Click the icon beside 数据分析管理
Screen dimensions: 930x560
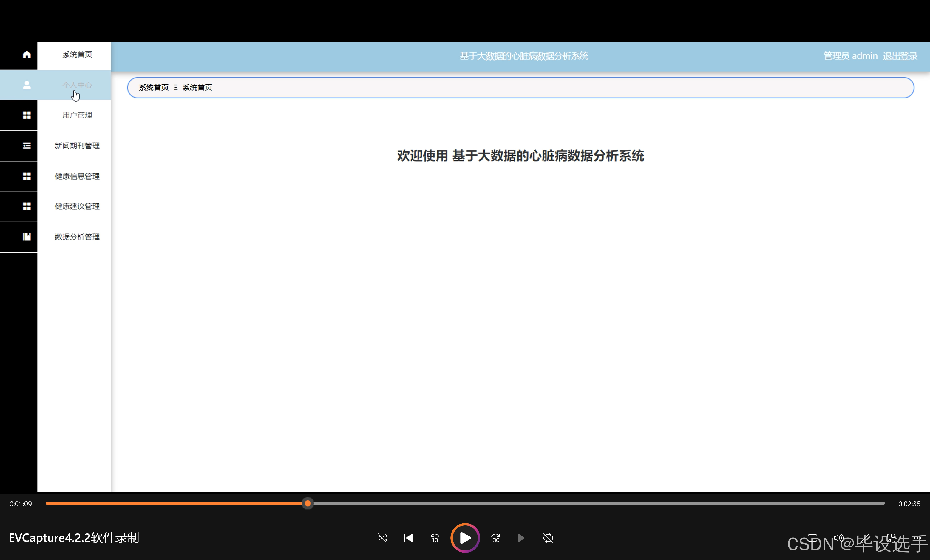(27, 237)
